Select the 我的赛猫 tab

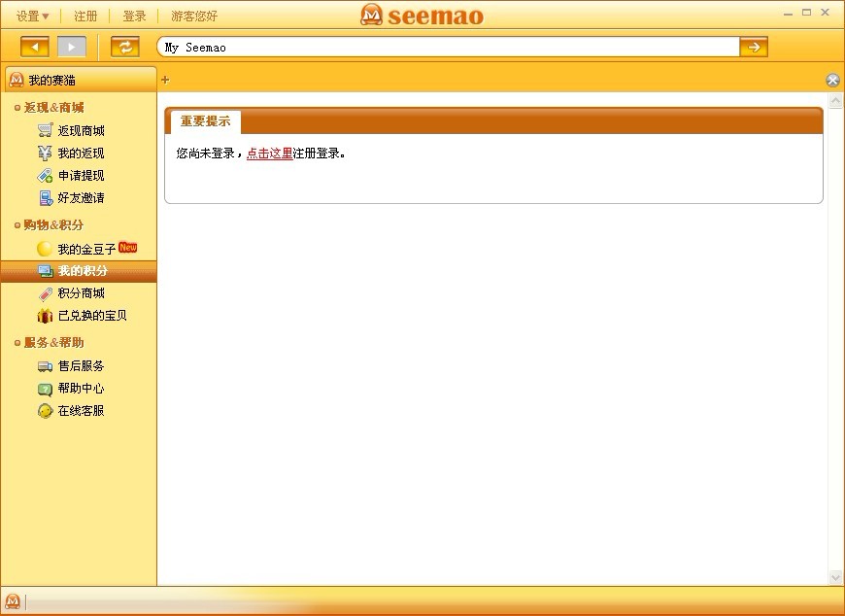click(80, 80)
